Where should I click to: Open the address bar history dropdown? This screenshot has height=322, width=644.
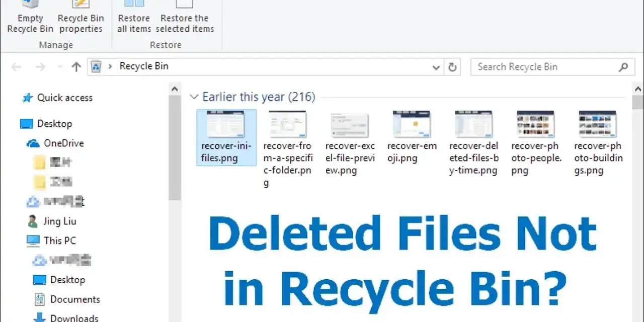(x=436, y=67)
